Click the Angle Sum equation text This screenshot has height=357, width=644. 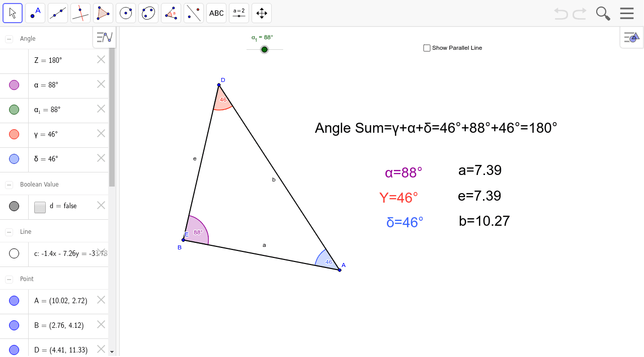[x=436, y=128]
